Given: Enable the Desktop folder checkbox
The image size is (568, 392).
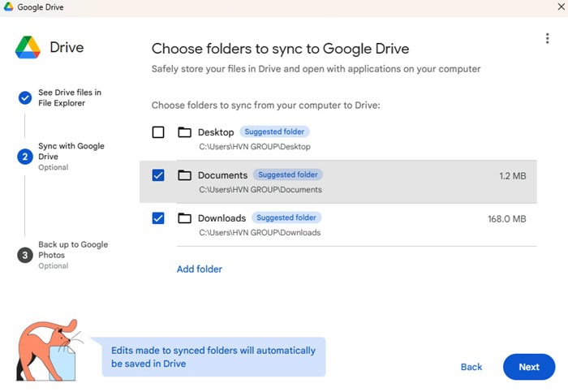Looking at the screenshot, I should tap(158, 132).
